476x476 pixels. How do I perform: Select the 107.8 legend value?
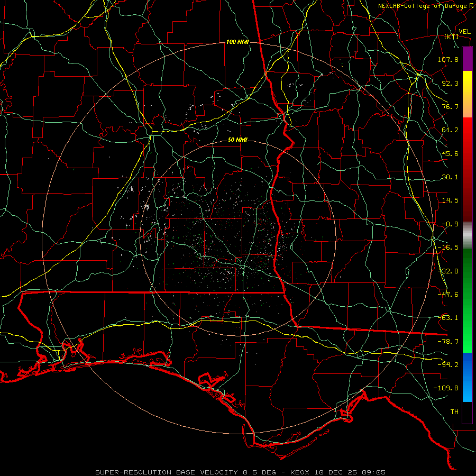click(448, 59)
